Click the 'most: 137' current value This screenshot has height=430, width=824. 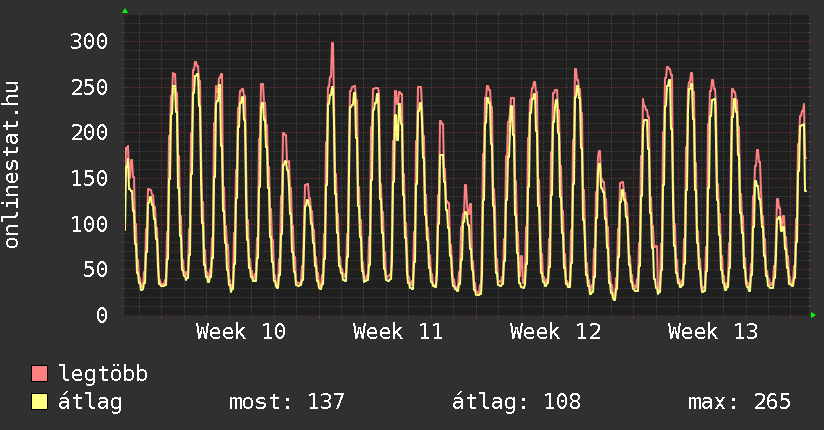click(287, 403)
